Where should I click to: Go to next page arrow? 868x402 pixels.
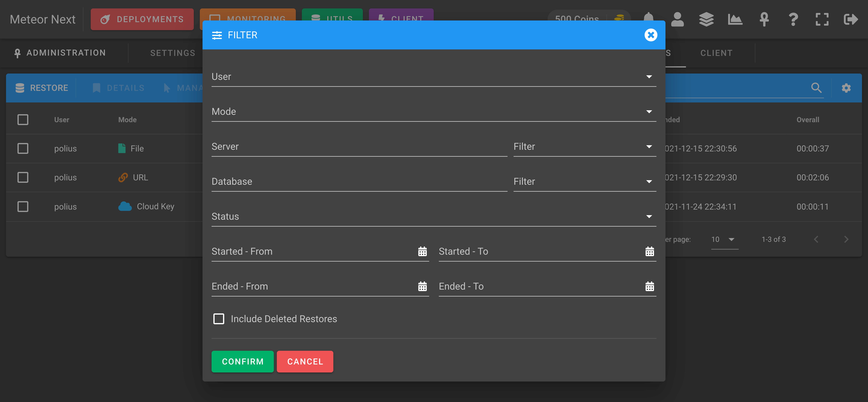click(x=846, y=239)
